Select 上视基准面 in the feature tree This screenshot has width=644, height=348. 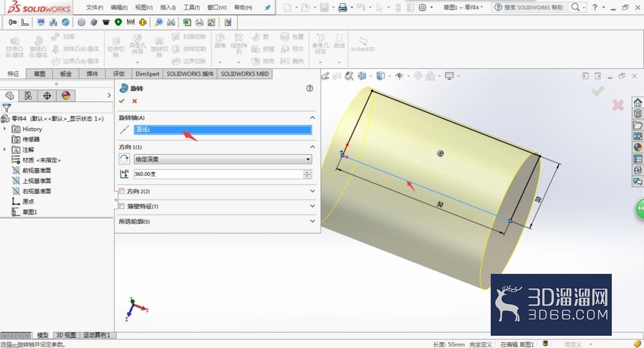(x=37, y=181)
